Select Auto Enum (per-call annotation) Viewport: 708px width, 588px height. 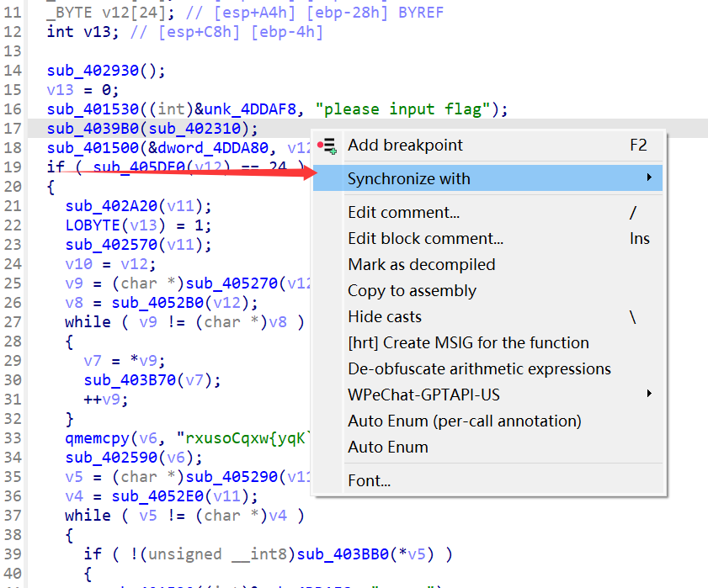464,421
